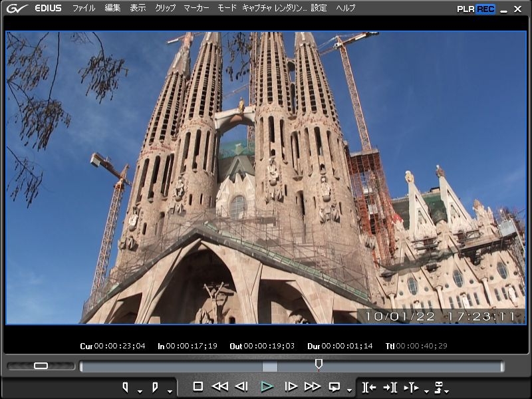Step back to the previous frame
Screen dimensions: 532x399
coord(242,386)
